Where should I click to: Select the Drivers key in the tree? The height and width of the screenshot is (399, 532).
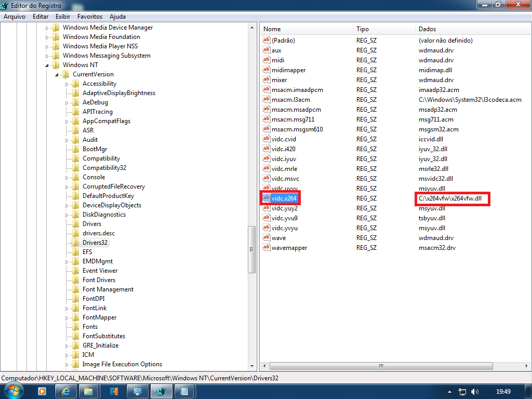click(x=92, y=223)
